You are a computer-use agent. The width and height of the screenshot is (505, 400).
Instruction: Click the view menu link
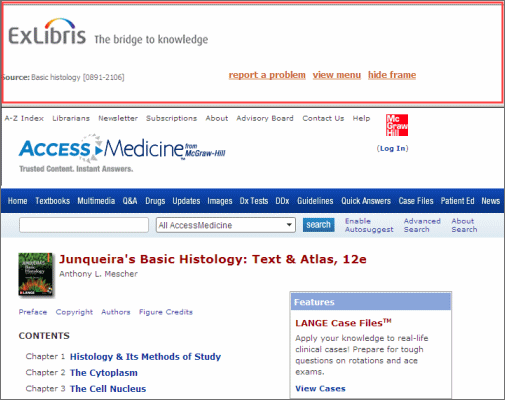(337, 75)
